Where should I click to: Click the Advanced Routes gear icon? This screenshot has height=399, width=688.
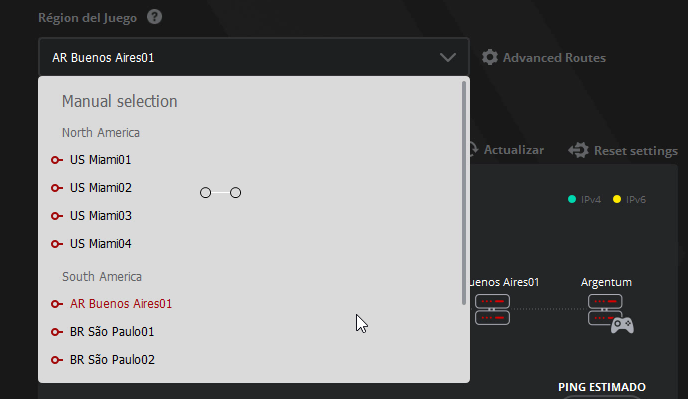click(x=490, y=58)
